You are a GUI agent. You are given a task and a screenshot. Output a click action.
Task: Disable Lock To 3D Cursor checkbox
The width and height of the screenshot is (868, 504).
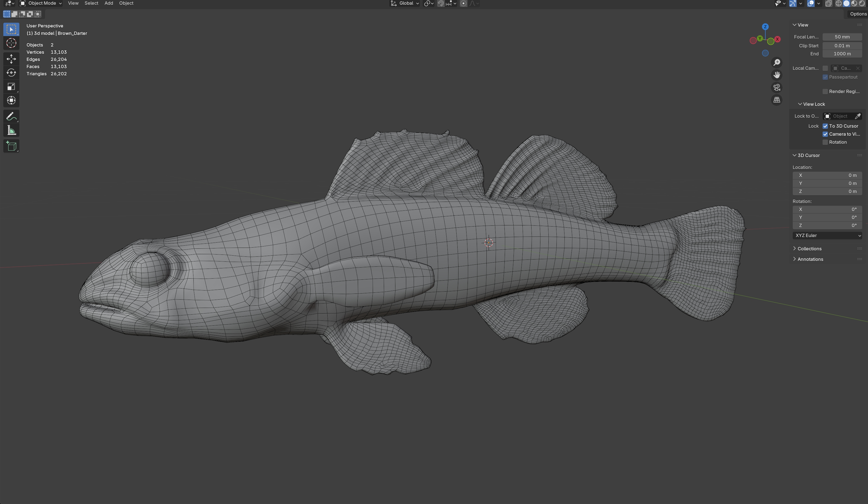click(x=825, y=126)
